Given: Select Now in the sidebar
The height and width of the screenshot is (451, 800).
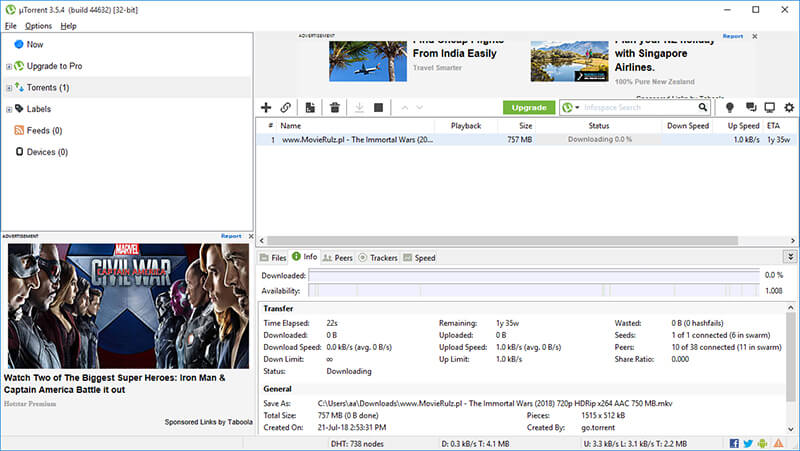Looking at the screenshot, I should pos(29,44).
